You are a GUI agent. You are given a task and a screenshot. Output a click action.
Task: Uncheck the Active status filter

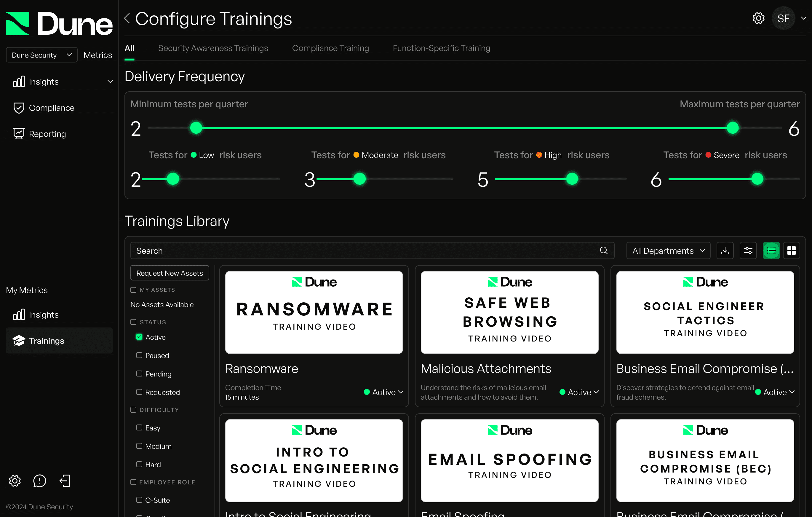point(139,337)
